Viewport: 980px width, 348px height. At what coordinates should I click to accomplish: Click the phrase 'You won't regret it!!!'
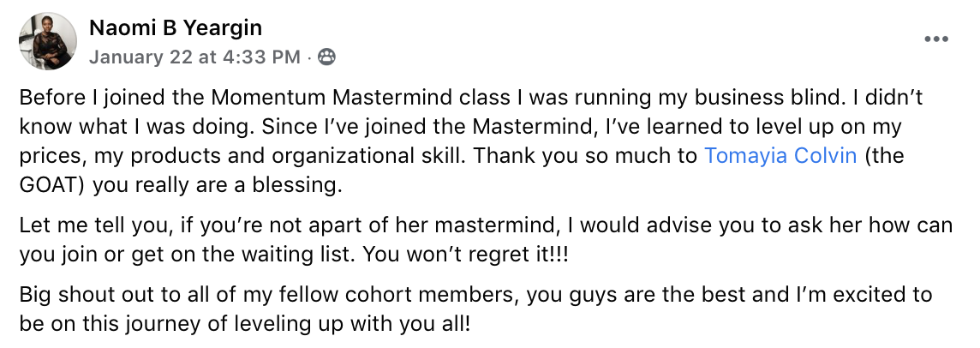[466, 255]
